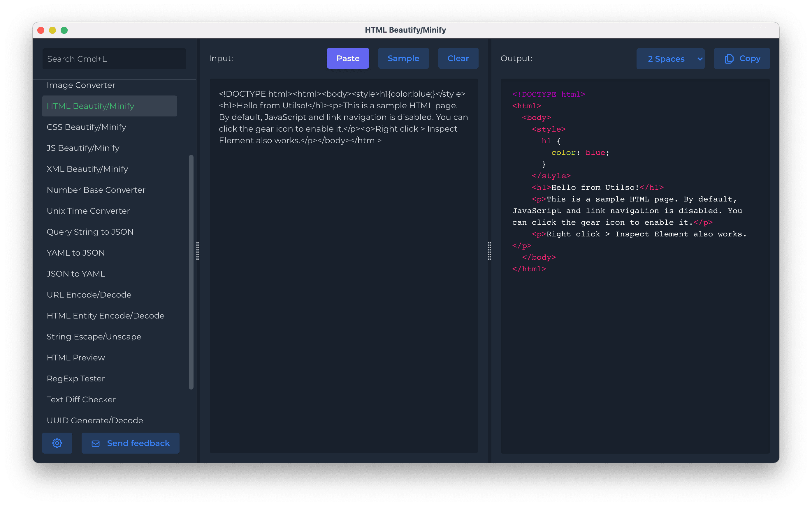Viewport: 812px width, 506px height.
Task: Open XML Beautify/Minify
Action: click(x=87, y=169)
